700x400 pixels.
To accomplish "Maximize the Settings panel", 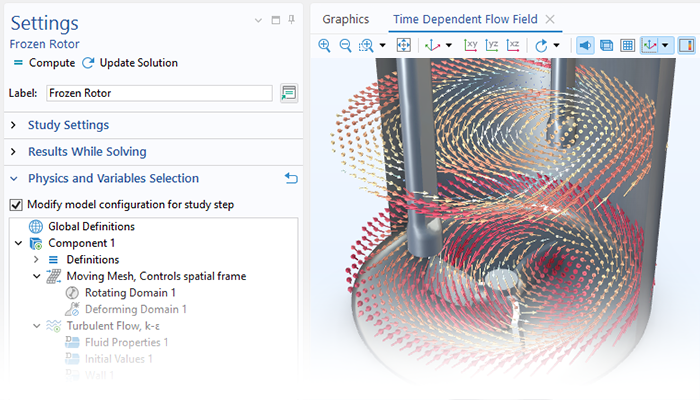I will click(275, 20).
